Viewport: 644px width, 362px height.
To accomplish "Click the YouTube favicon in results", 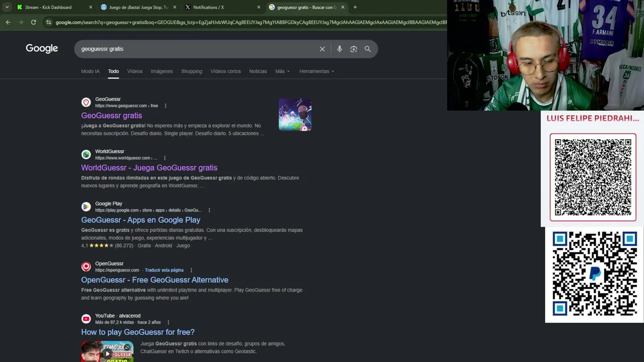I will [86, 319].
